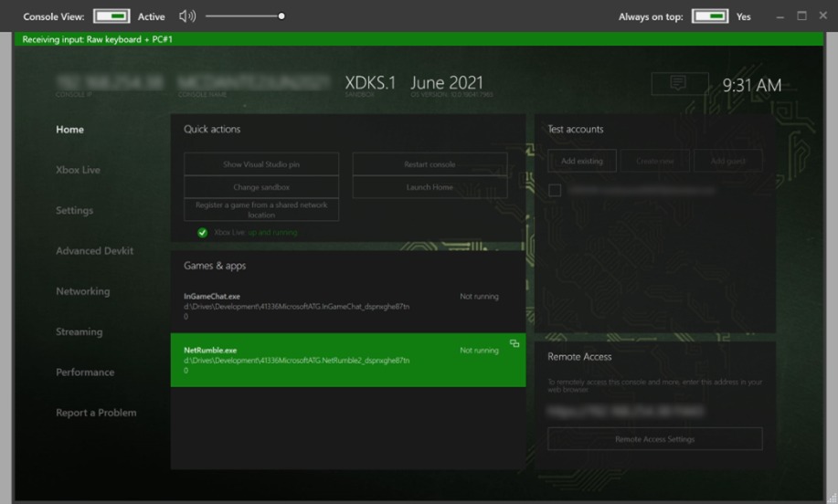Toggle the Always on top switch
This screenshot has width=838, height=504.
(710, 16)
